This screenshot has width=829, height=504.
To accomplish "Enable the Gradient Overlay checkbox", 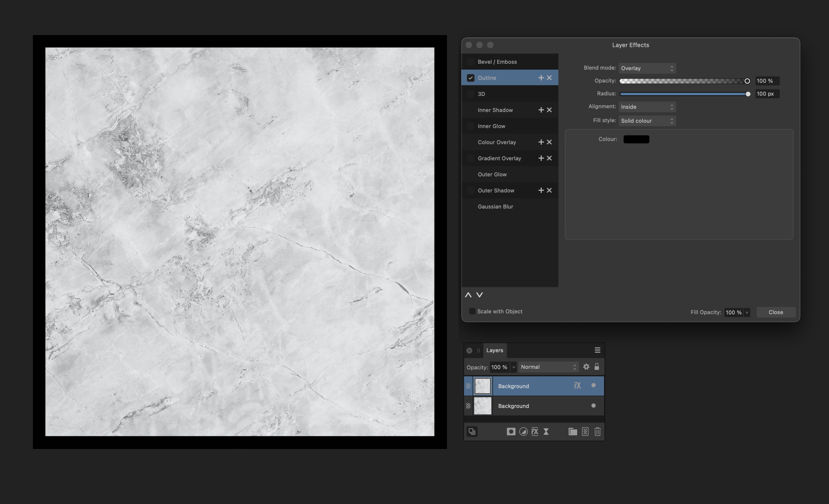I will 470,158.
